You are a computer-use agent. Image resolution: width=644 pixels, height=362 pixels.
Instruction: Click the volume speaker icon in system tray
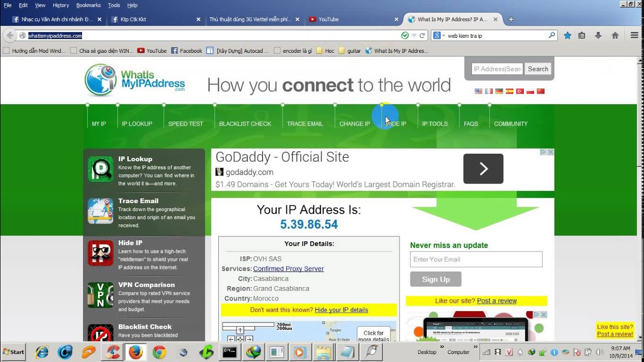click(599, 352)
